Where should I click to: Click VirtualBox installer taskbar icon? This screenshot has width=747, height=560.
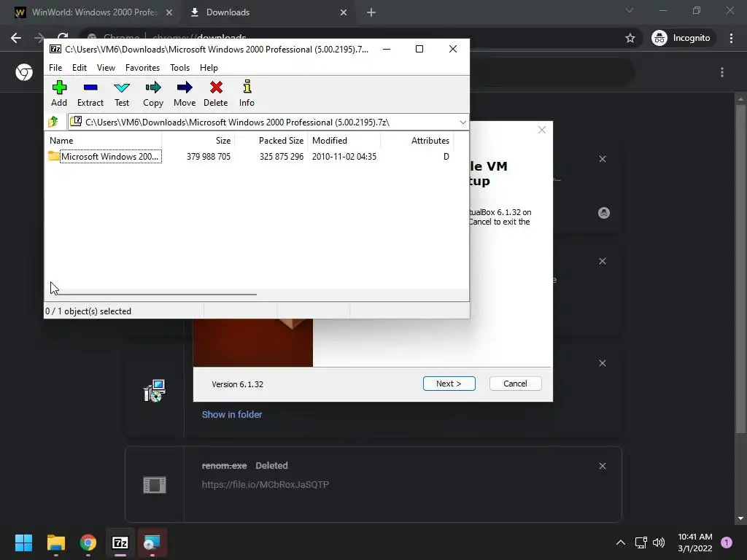pyautogui.click(x=152, y=542)
